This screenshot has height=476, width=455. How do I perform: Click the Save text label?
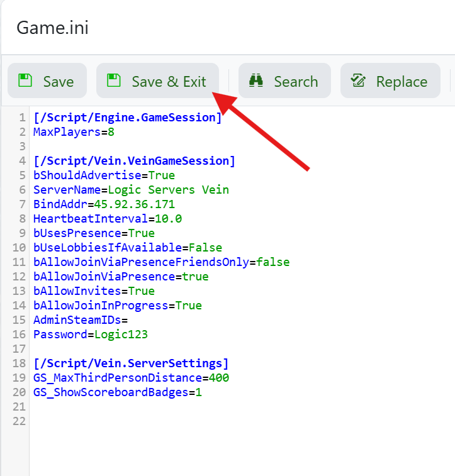(x=59, y=82)
